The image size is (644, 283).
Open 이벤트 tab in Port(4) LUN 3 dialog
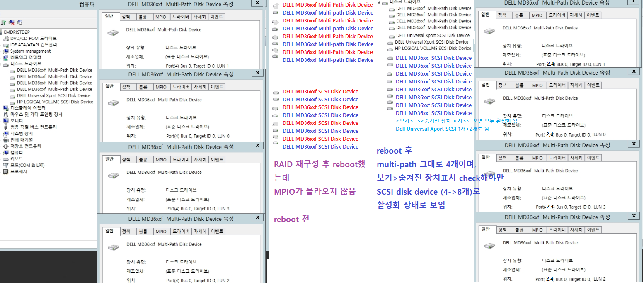tap(217, 159)
